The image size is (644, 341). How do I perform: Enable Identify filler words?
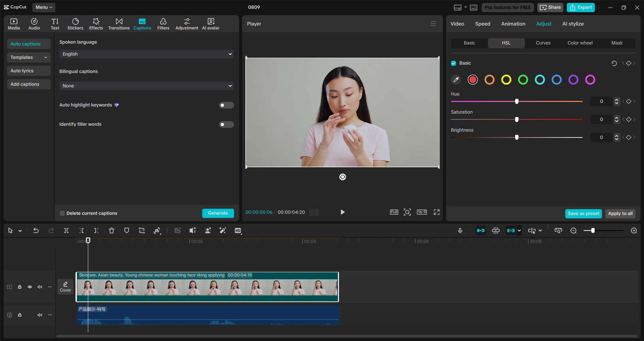226,124
